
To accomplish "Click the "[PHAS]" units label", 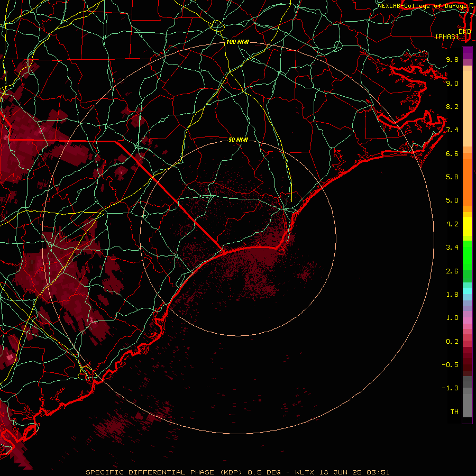I will click(x=447, y=37).
